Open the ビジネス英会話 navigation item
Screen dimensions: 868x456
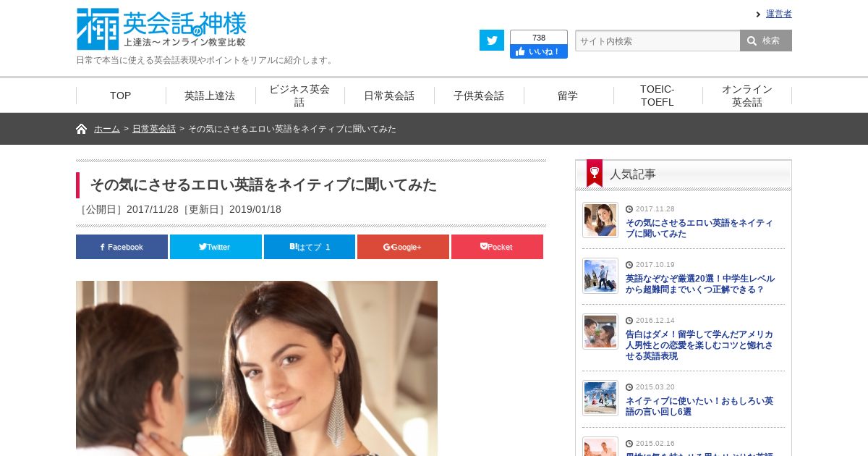299,96
